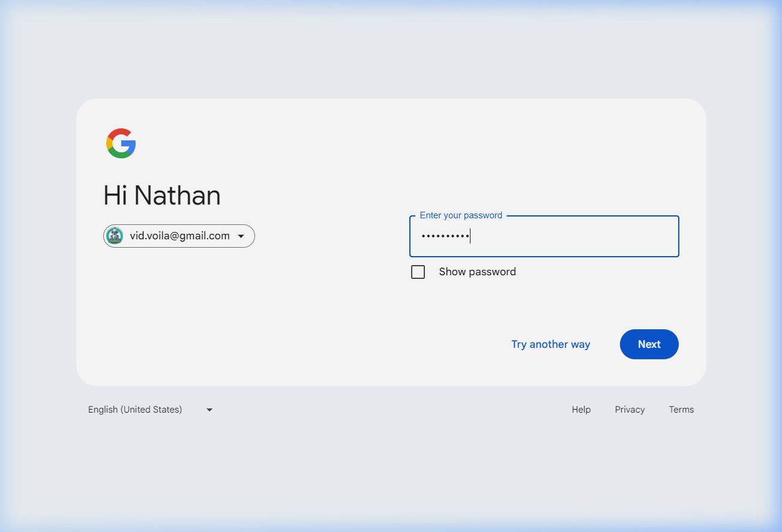
Task: Click the 'Hi Nathan' heading
Action: (x=162, y=196)
